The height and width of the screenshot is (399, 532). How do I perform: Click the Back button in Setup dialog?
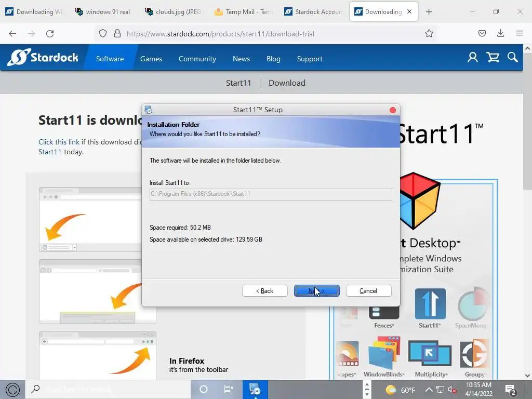coord(264,291)
